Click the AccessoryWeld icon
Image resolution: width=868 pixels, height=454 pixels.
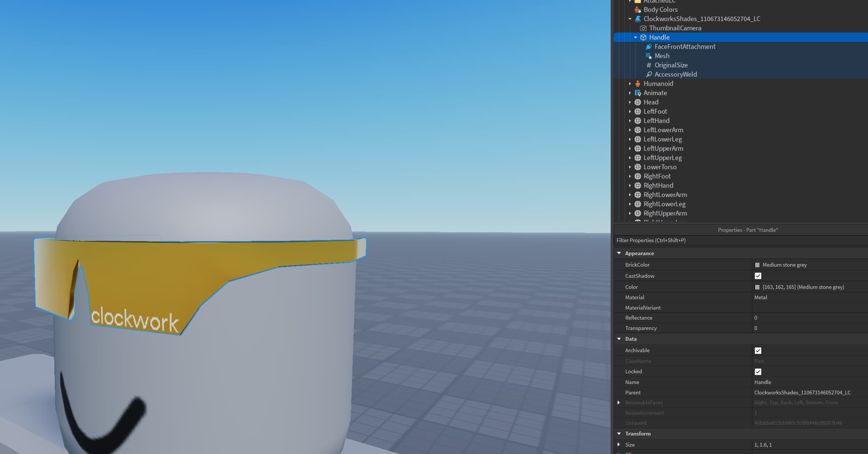click(x=649, y=75)
